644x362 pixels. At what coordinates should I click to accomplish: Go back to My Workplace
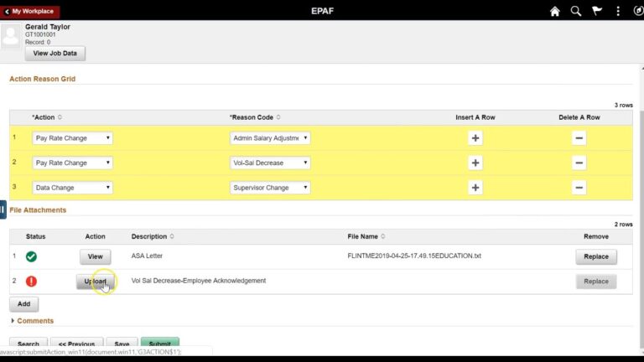(29, 11)
